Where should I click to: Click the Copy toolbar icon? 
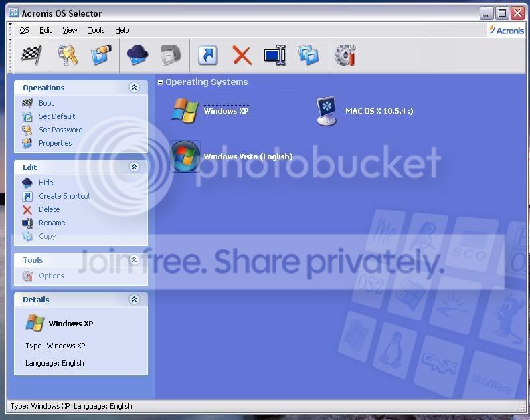pos(308,55)
